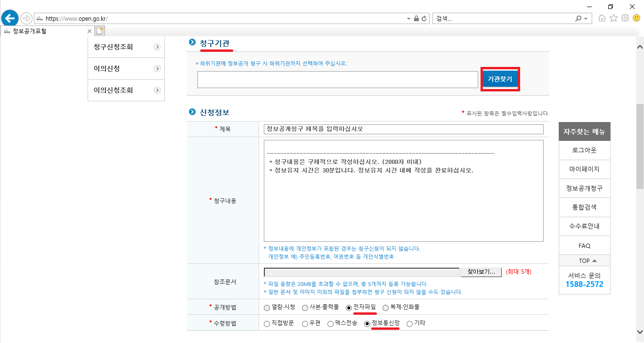
Task: Click the 제목 title input field
Action: pos(403,129)
